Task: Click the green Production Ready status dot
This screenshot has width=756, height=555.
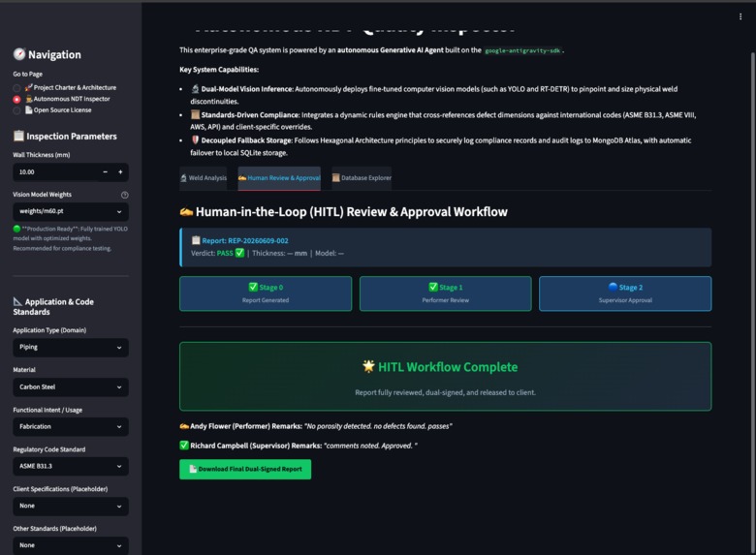Action: tap(16, 229)
